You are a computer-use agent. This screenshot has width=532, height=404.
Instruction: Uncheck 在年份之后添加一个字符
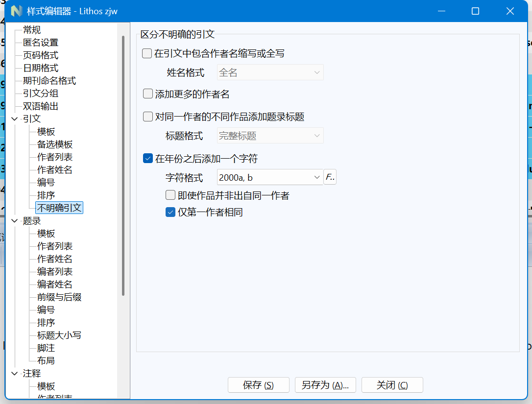[x=148, y=159]
